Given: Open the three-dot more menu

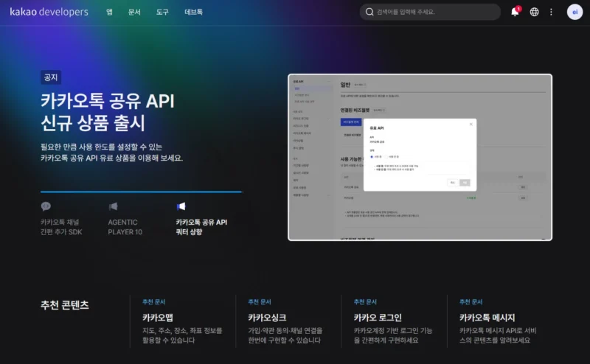Looking at the screenshot, I should 551,12.
